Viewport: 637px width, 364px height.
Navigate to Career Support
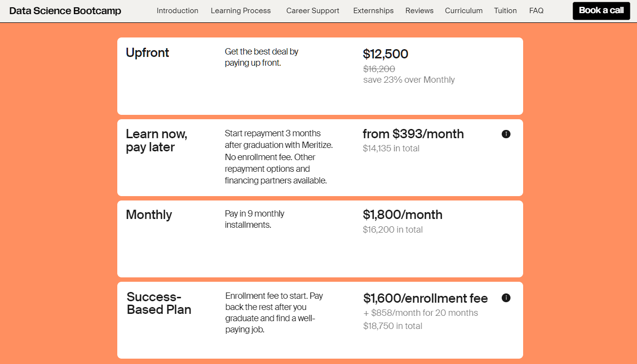point(312,10)
